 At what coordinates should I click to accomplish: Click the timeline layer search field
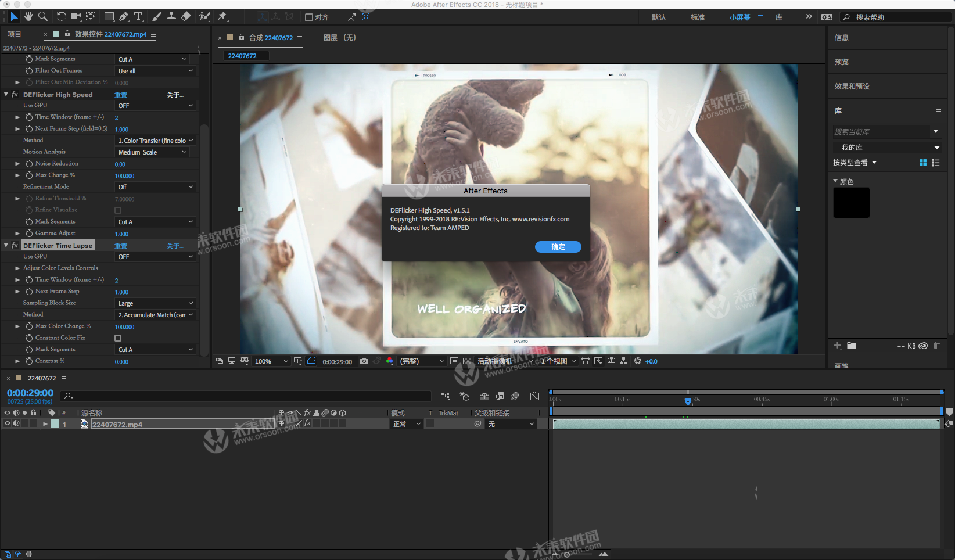coord(247,396)
